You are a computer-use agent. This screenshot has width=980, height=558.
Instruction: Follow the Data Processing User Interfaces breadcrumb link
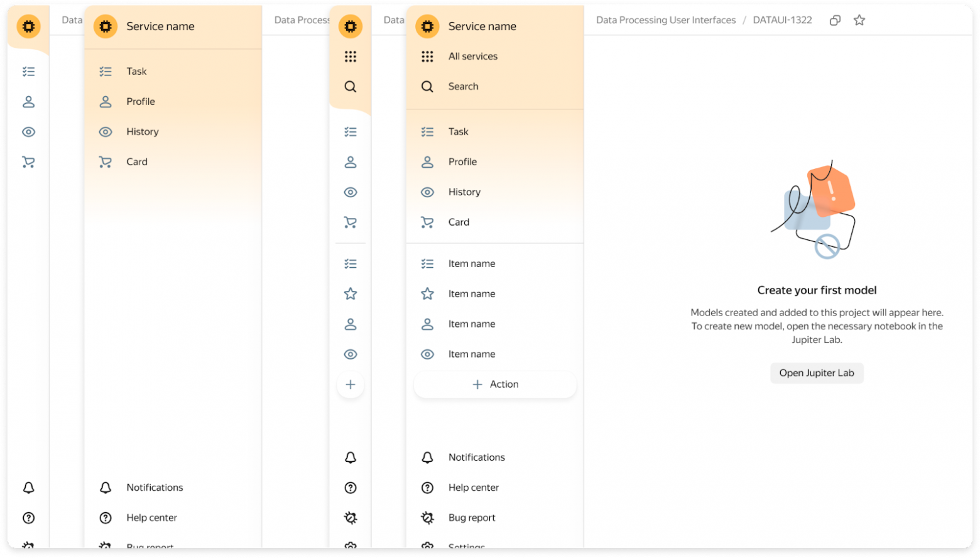tap(666, 20)
